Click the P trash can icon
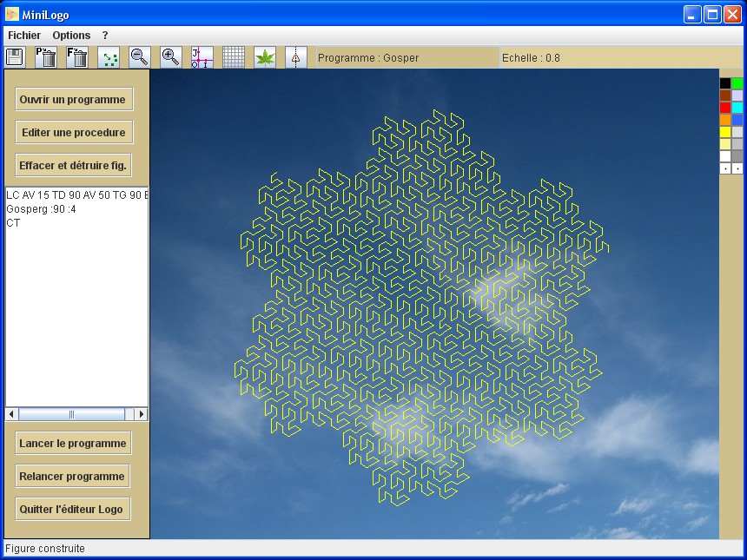Screen dimensions: 747x560 pyautogui.click(x=46, y=57)
